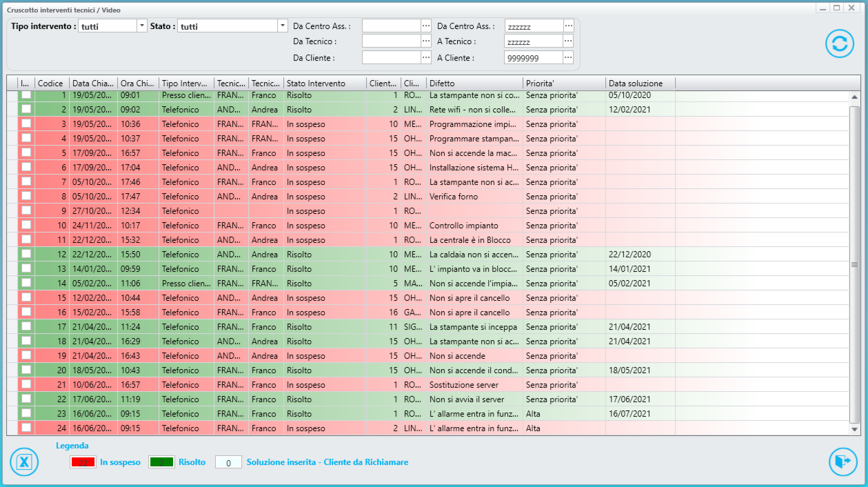Tick the checkbox for row code 21
The height and width of the screenshot is (487, 868).
[26, 384]
